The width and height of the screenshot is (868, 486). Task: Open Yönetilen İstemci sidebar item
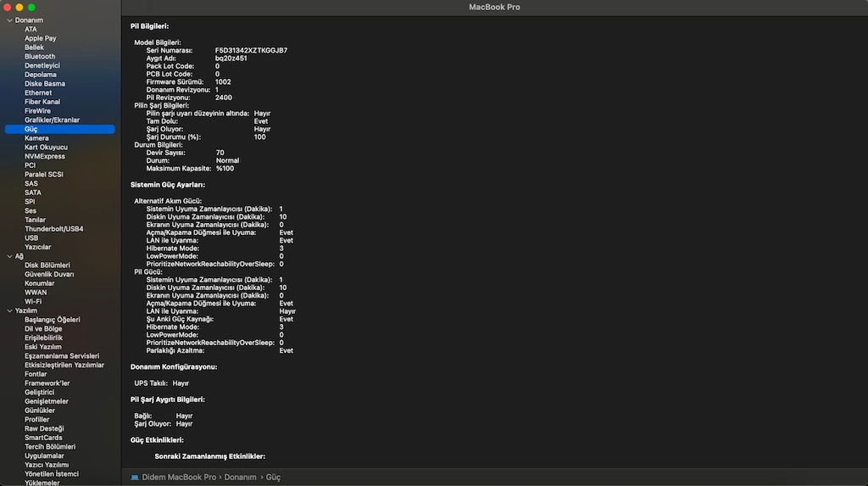[52, 474]
